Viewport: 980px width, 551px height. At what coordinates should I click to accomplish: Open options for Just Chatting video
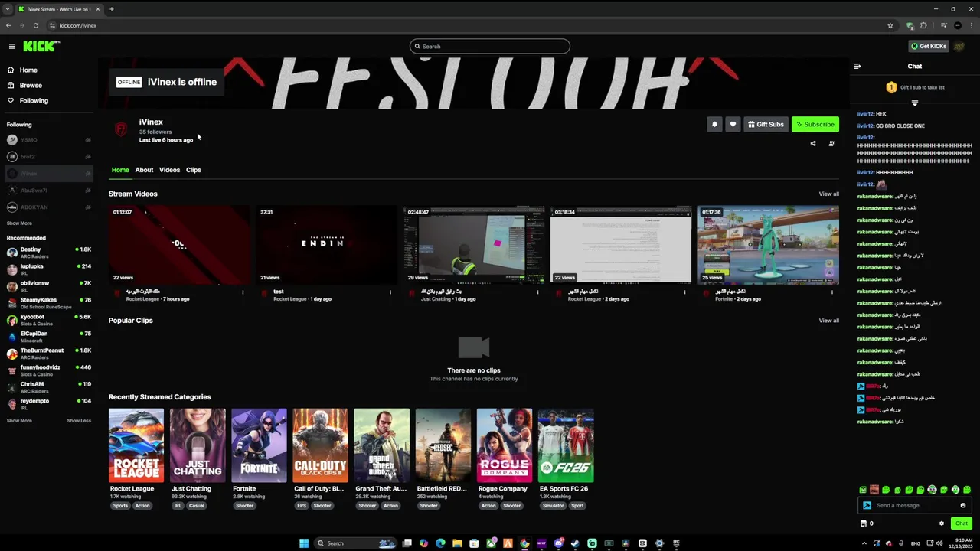[x=537, y=292]
